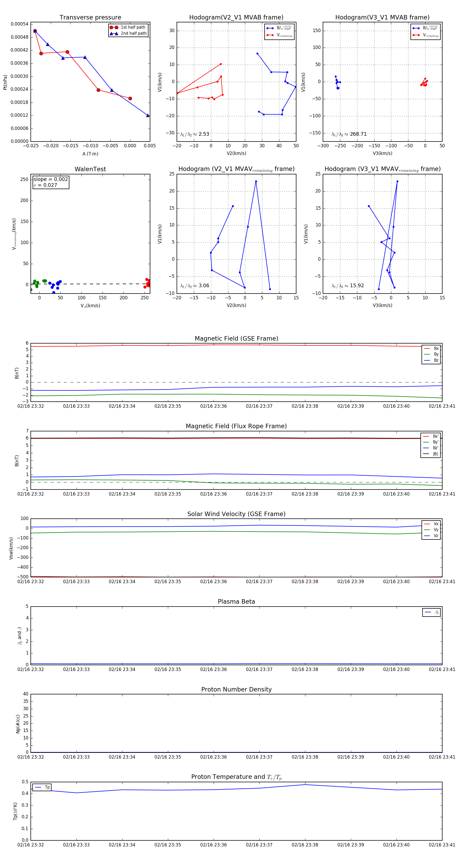
Task: Select the "Vx" legend entry
Action: click(x=431, y=524)
